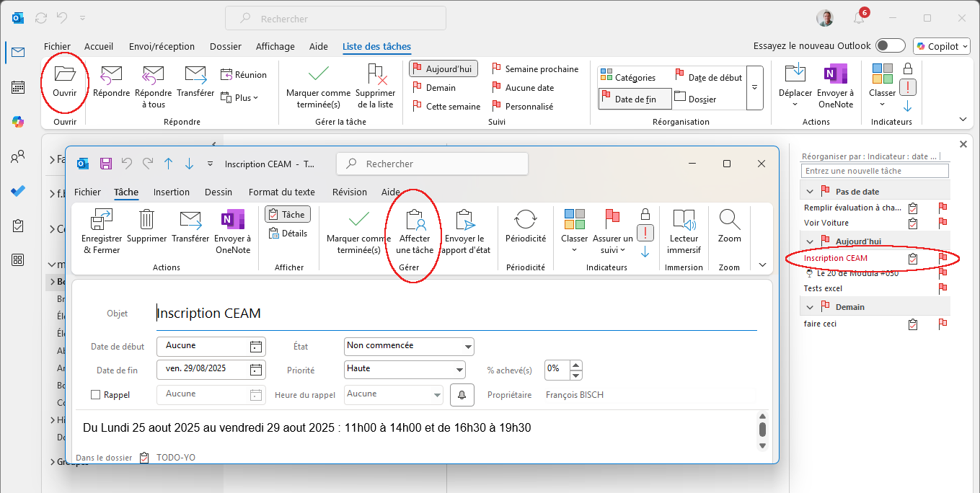Enable the Rappel checkbox
Image resolution: width=980 pixels, height=493 pixels.
point(96,395)
